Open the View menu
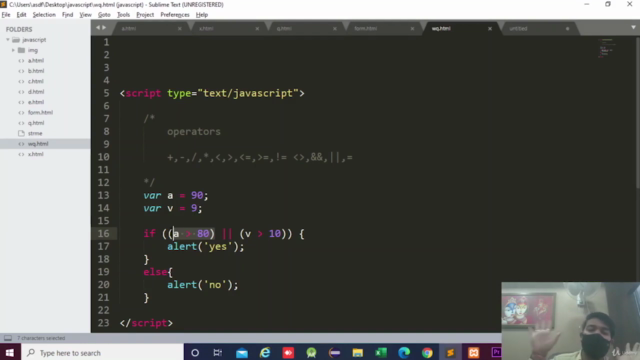640x360 pixels. [85, 15]
